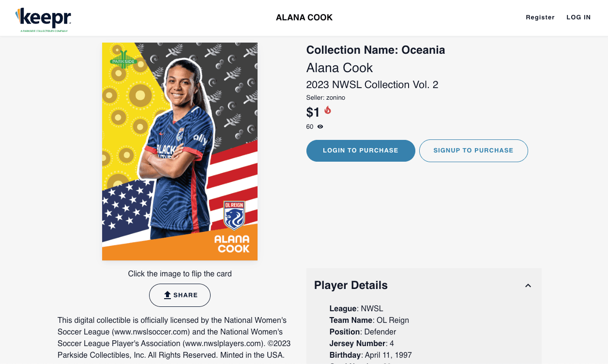
Task: Click the Player Details heading
Action: [x=351, y=286]
